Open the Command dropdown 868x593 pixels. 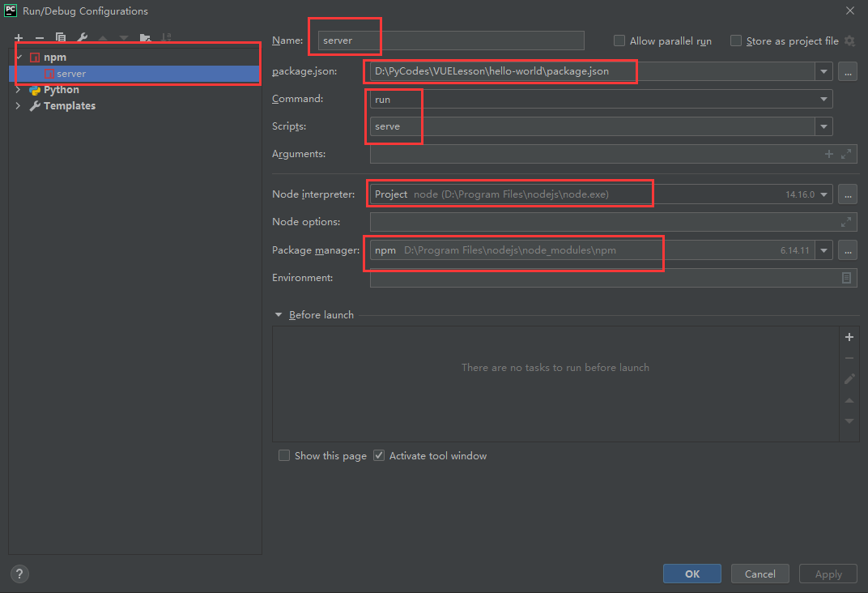(823, 99)
